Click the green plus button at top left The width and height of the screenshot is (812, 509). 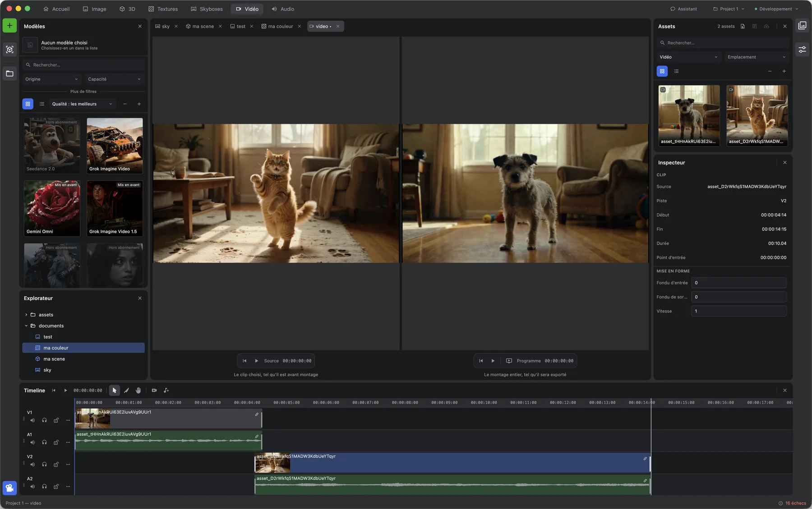(9, 26)
